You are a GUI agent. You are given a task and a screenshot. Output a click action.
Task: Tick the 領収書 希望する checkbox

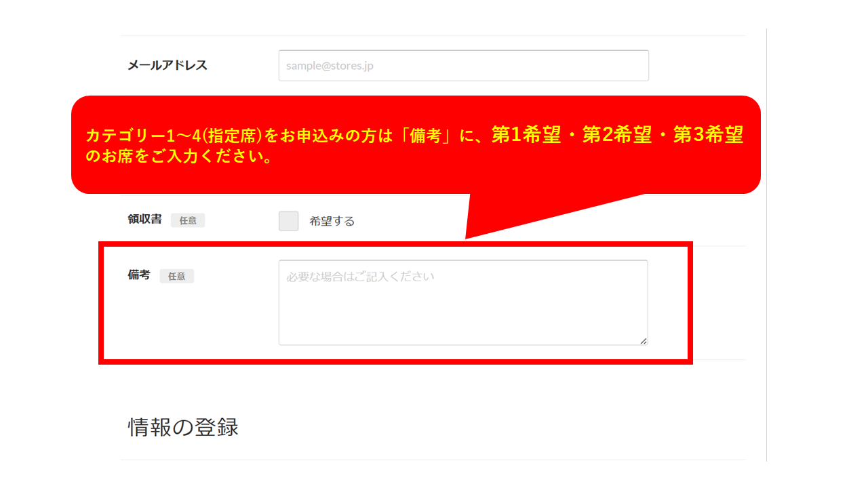[288, 221]
